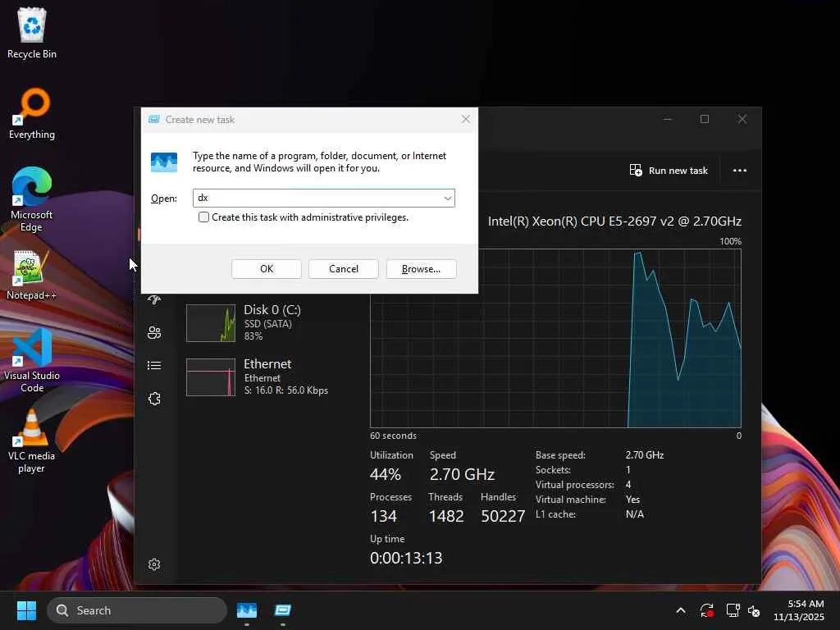Click the OK button
Viewport: 840px width, 630px height.
[267, 269]
